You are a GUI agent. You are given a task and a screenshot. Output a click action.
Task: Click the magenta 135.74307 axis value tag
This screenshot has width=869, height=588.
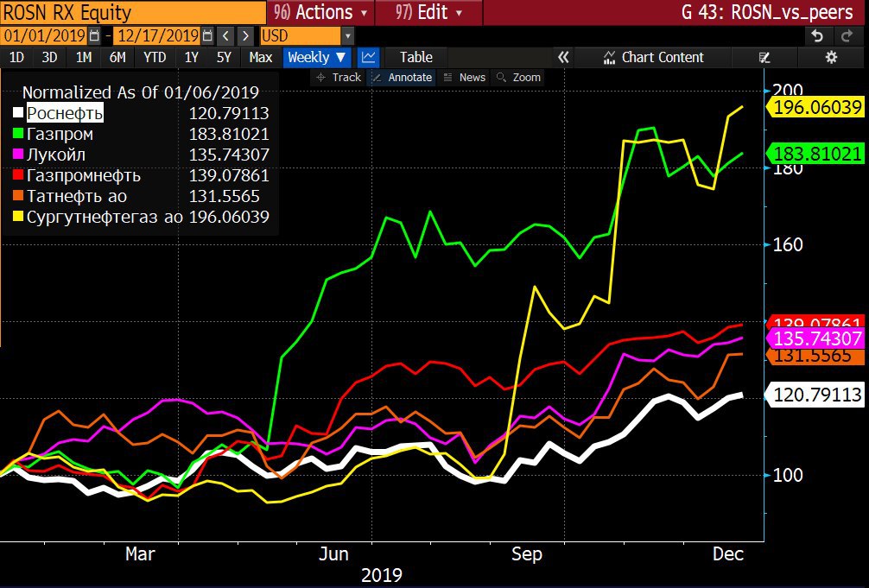[x=815, y=338]
